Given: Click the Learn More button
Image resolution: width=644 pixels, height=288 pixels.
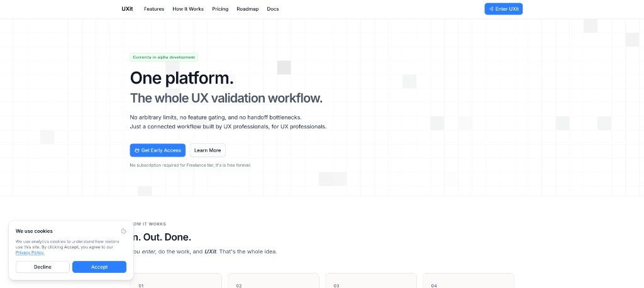Looking at the screenshot, I should 208,150.
